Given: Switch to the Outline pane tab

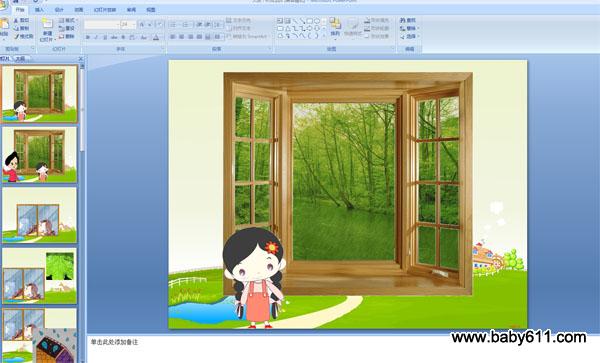Looking at the screenshot, I should click(20, 59).
